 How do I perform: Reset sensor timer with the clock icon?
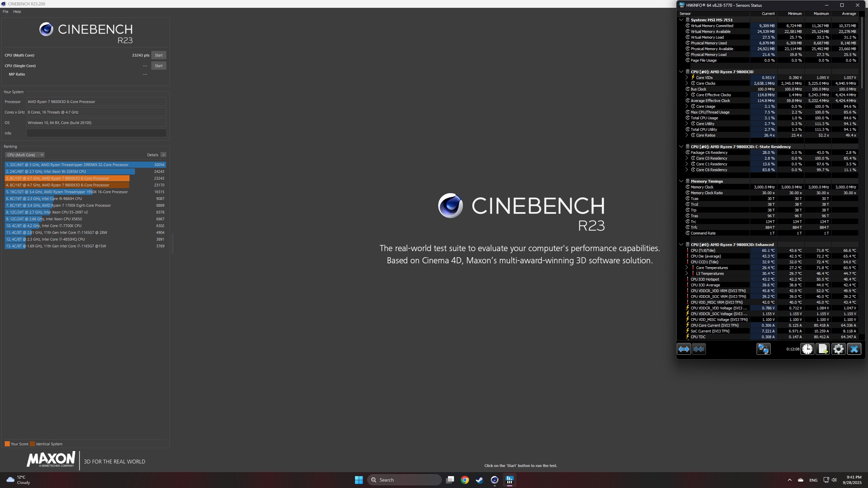[807, 349]
